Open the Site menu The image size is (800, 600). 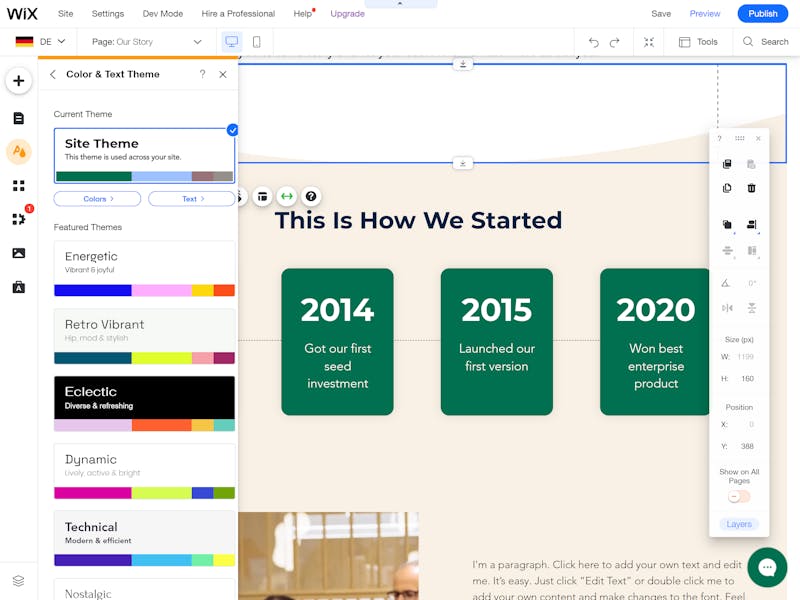click(65, 14)
